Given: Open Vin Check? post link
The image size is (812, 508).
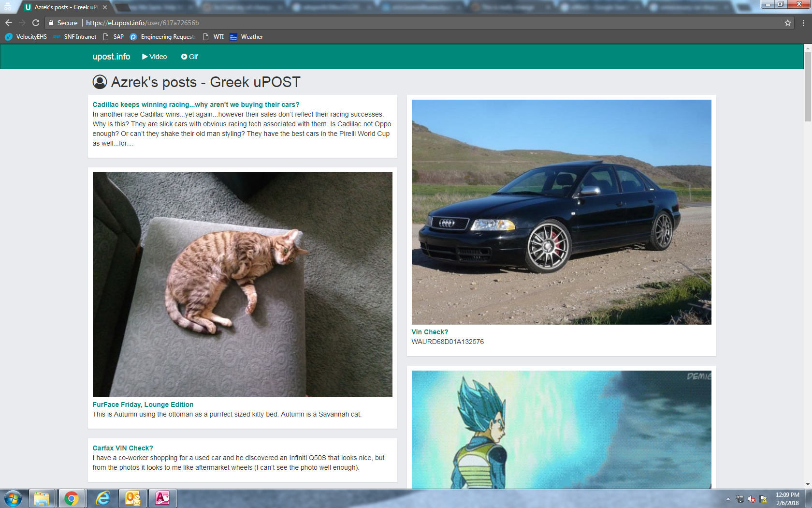Looking at the screenshot, I should click(430, 332).
